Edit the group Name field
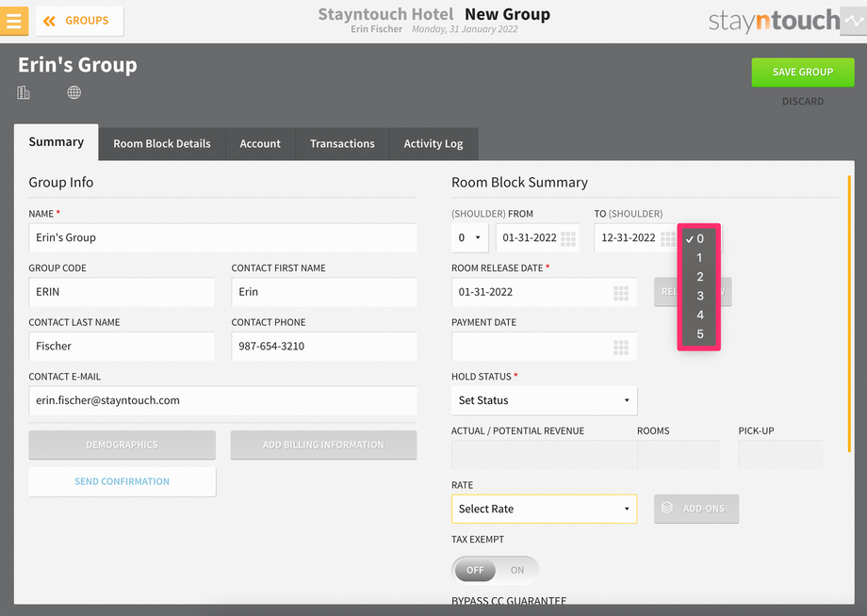867x616 pixels. coord(222,237)
